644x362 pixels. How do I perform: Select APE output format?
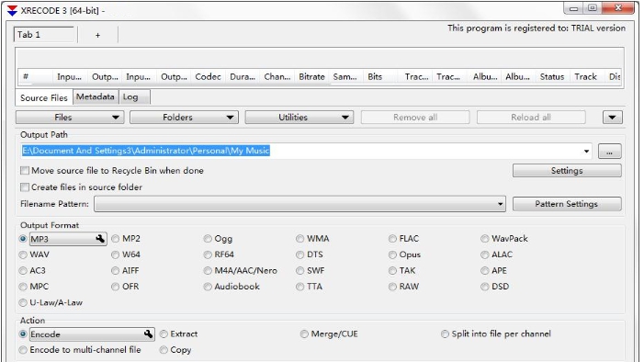pos(485,271)
